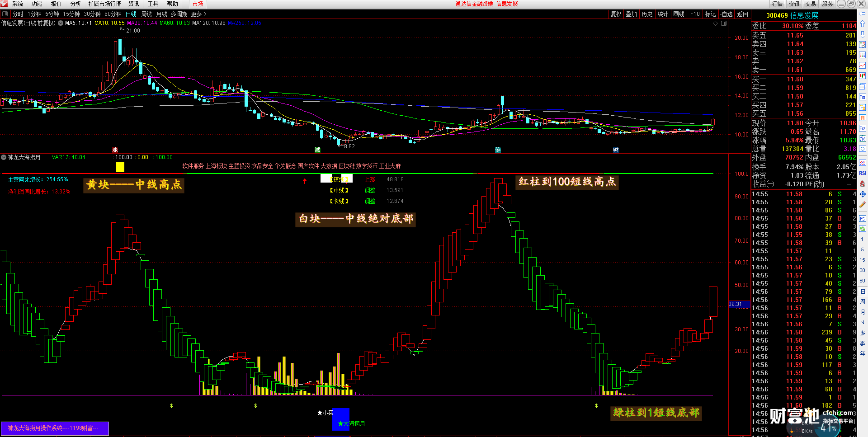868x437 pixels.
Task: Expand the dropdown next to 信息发展(日线.前复权)
Action: pyautogui.click(x=61, y=23)
